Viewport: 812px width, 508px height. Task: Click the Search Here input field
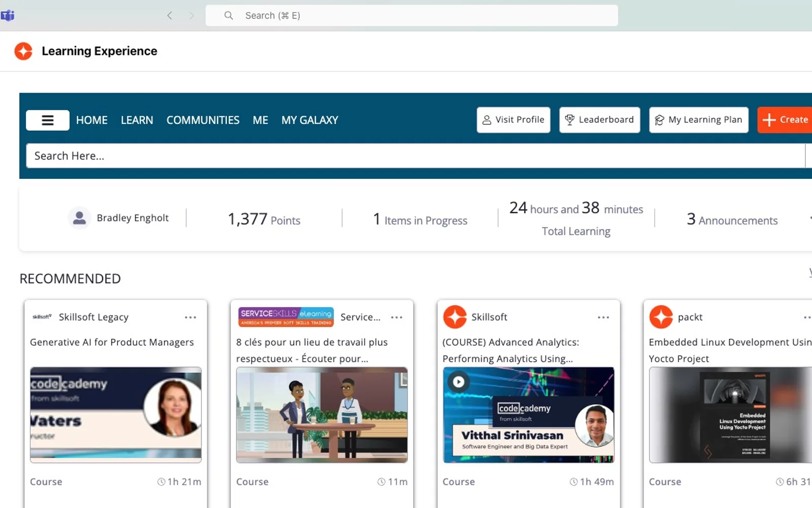tap(416, 156)
